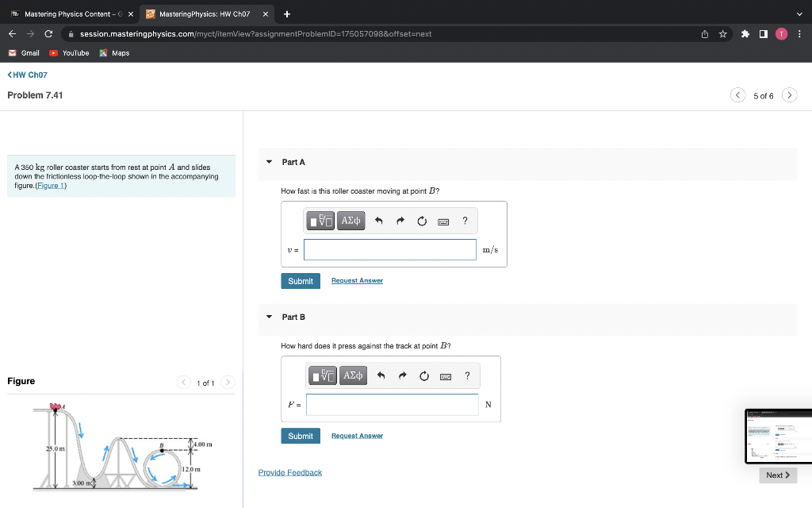Collapse Part B section

click(x=270, y=317)
